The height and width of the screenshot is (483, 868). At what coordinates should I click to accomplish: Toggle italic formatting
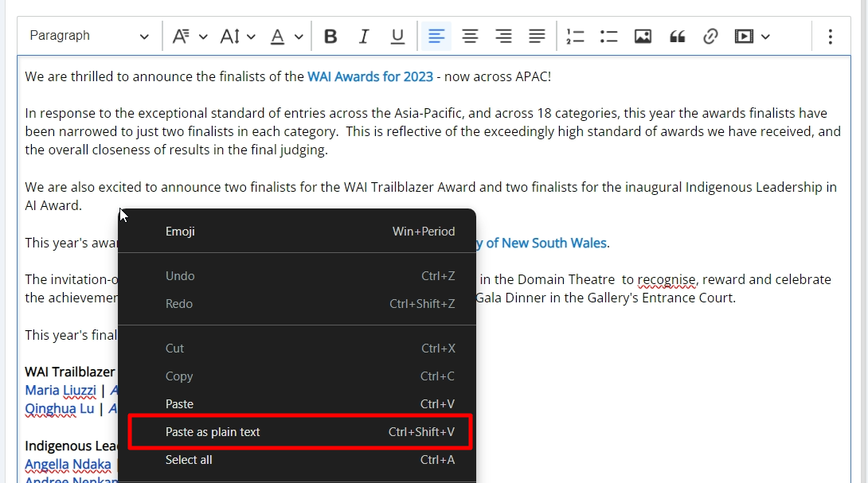coord(364,37)
